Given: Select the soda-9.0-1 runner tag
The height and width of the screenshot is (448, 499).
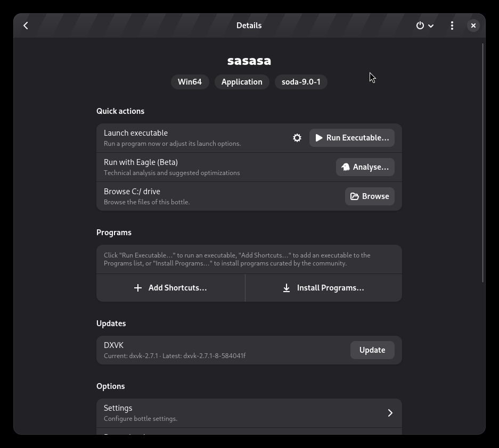Looking at the screenshot, I should 301,81.
